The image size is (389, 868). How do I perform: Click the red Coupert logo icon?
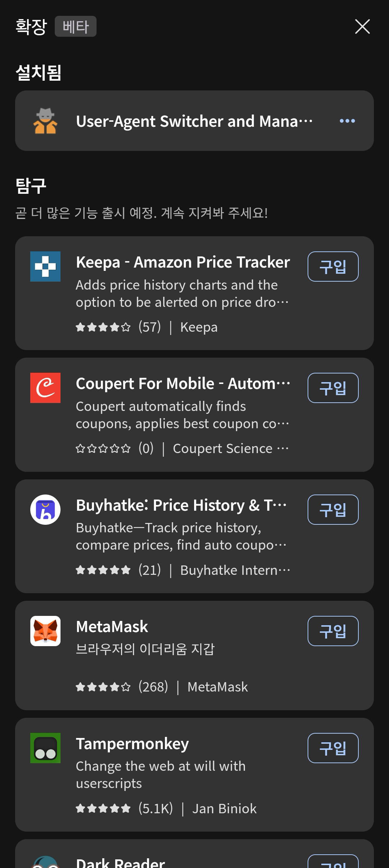click(x=45, y=388)
